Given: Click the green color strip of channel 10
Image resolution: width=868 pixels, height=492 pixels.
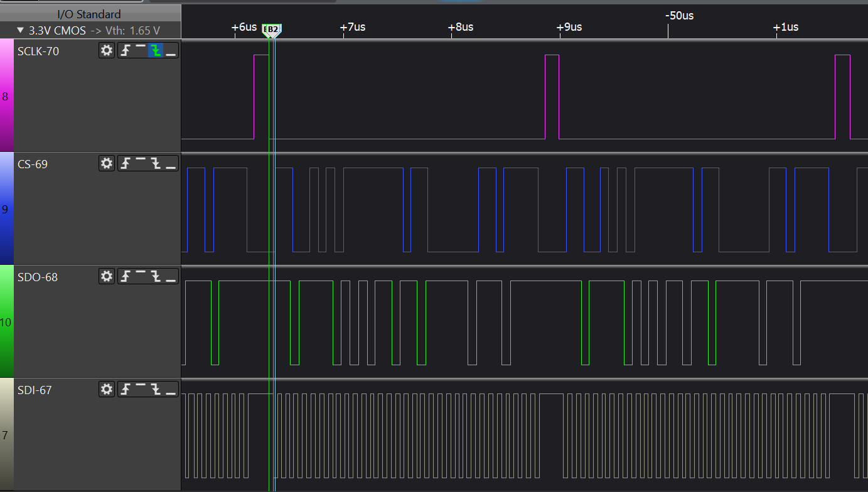Looking at the screenshot, I should click(x=6, y=321).
